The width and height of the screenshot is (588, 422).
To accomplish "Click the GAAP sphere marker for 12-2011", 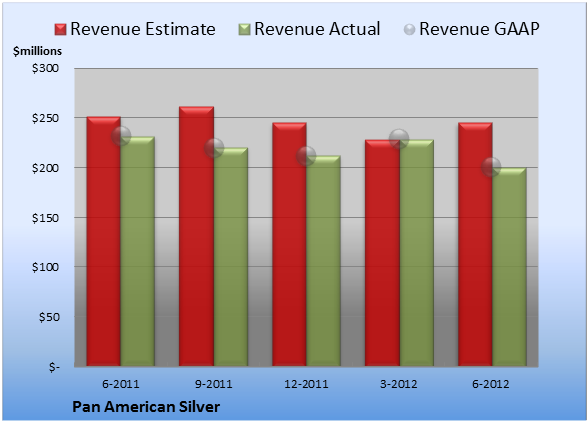I will [306, 156].
